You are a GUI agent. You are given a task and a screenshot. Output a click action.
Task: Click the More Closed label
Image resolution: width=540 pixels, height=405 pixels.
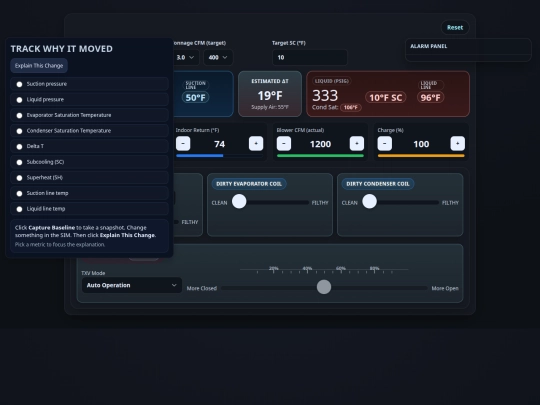pyautogui.click(x=201, y=288)
